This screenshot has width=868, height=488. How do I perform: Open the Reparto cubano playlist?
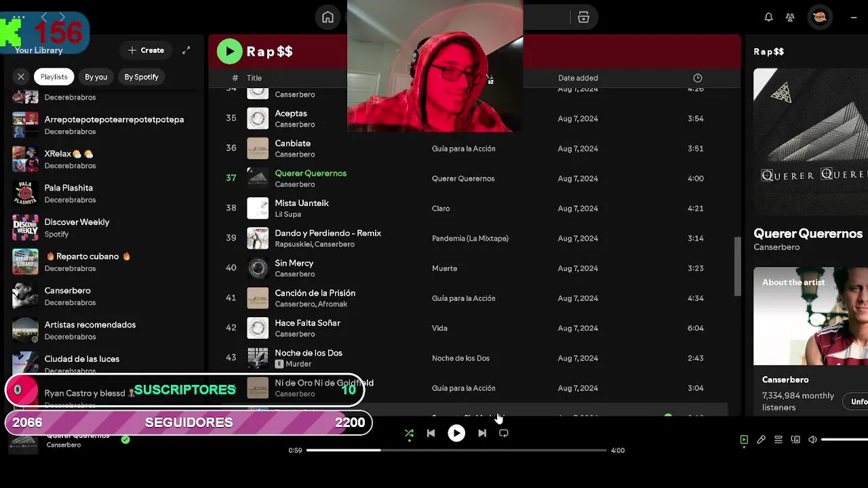[x=105, y=262]
